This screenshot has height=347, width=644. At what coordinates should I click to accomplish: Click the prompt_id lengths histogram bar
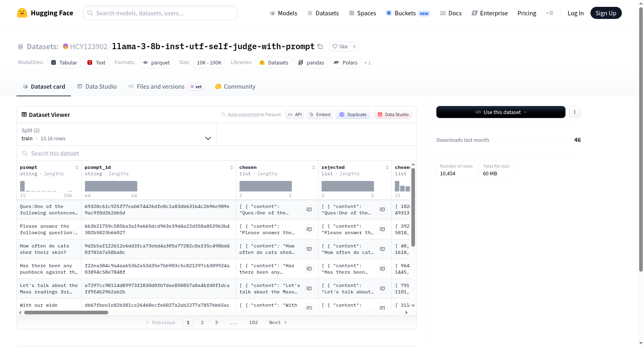pyautogui.click(x=111, y=186)
